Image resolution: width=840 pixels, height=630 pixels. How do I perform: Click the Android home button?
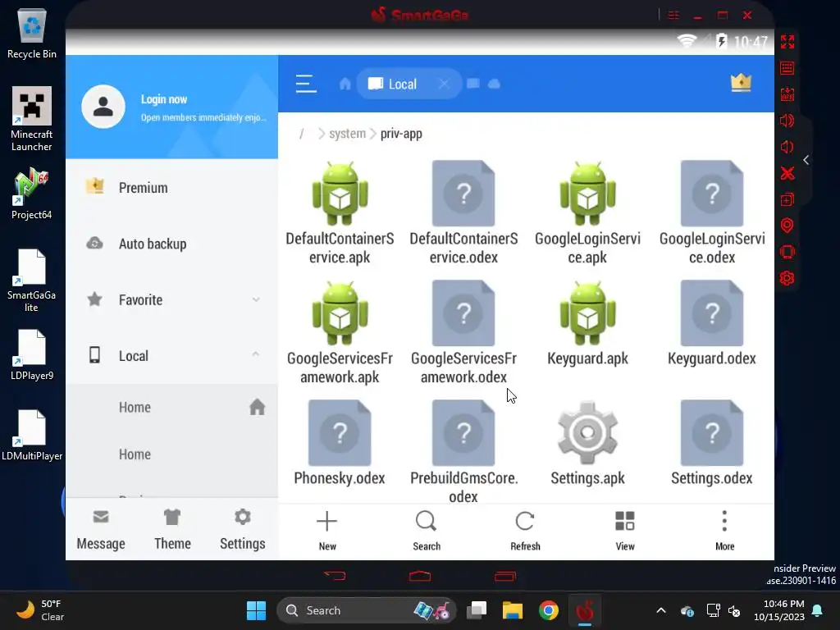pyautogui.click(x=420, y=576)
